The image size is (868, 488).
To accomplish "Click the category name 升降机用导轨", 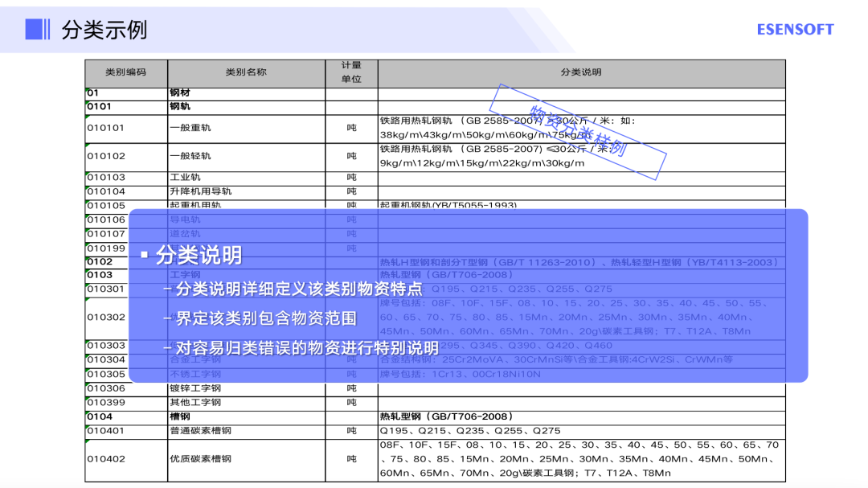I will [201, 191].
